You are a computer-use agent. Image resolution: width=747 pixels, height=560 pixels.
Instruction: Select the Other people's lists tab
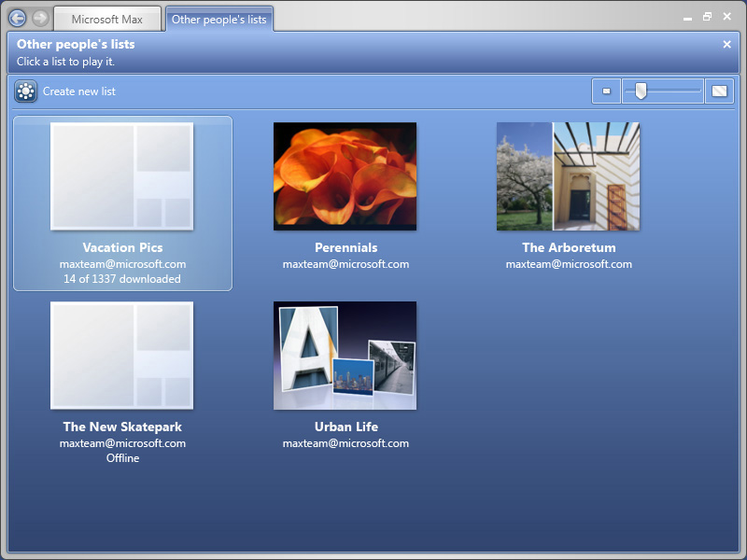219,19
